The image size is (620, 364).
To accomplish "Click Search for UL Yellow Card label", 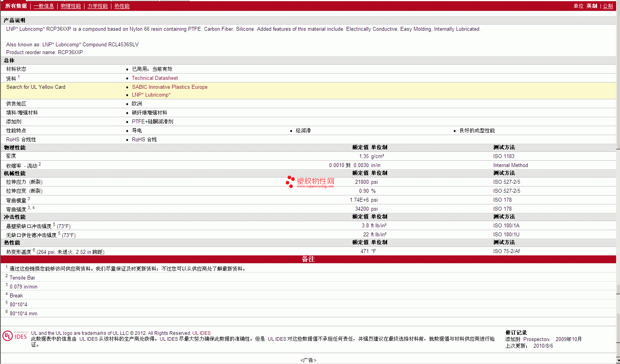I will tap(36, 87).
